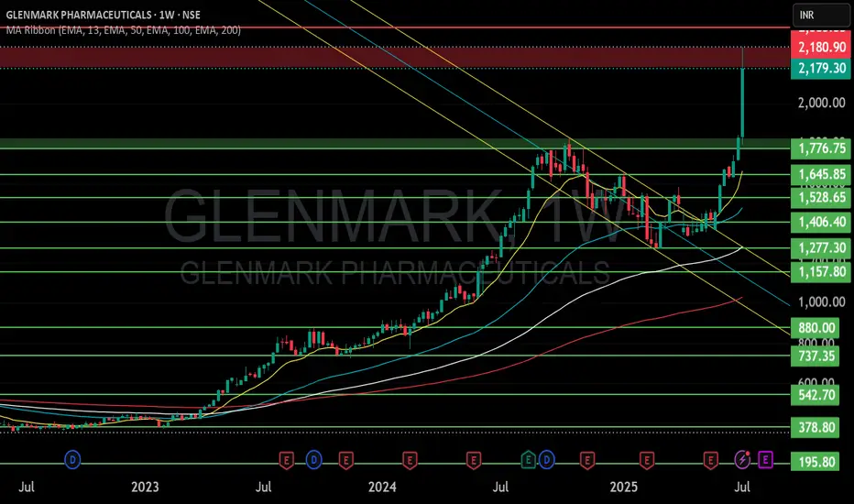
Task: Select the red 2,180.90 price label
Action: [x=821, y=47]
